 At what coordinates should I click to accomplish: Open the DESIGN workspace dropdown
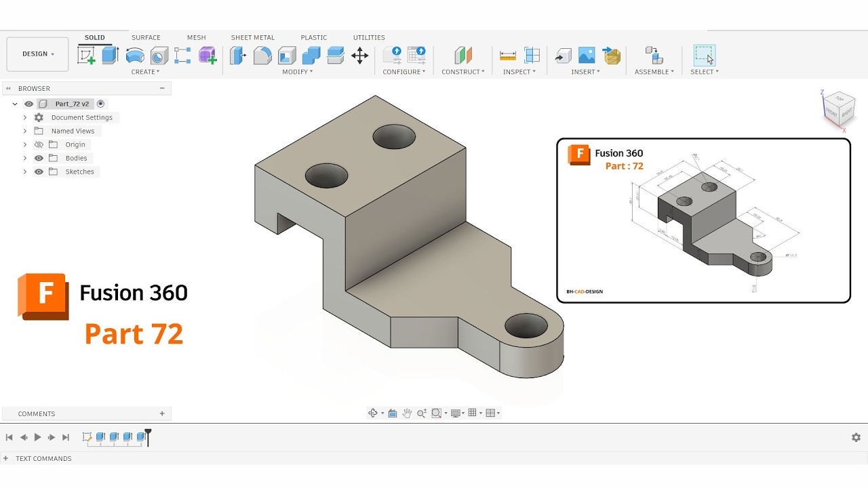(x=38, y=54)
